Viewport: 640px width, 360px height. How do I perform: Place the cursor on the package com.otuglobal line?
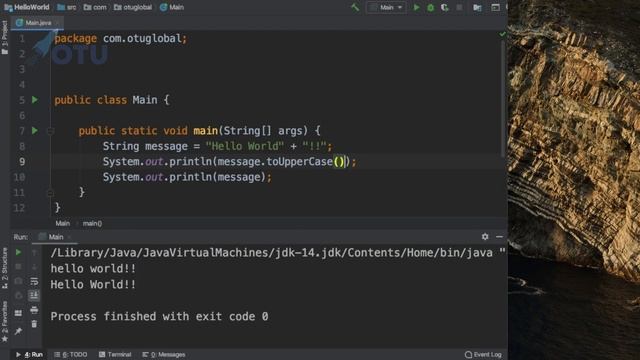(x=120, y=38)
